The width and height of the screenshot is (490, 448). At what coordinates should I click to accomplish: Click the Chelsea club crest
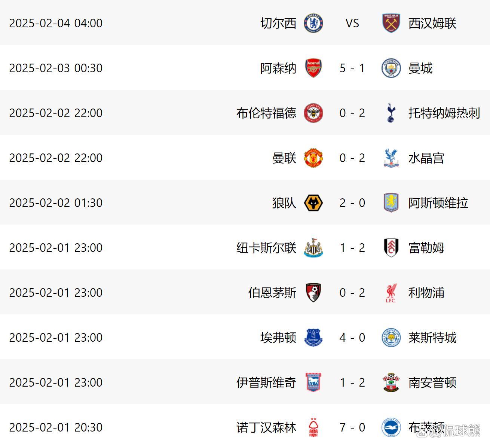click(313, 23)
